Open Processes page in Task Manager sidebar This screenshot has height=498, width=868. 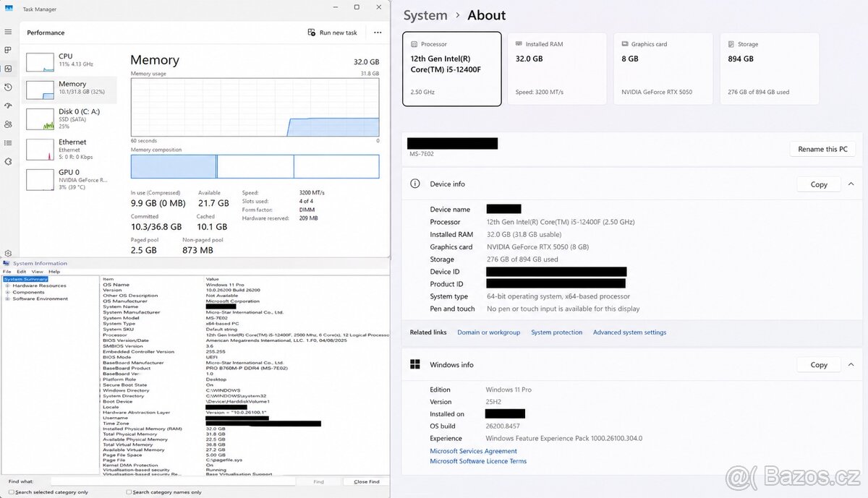[x=8, y=50]
